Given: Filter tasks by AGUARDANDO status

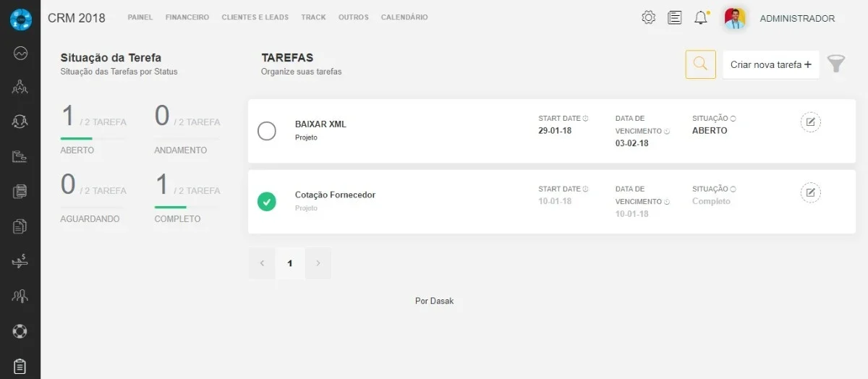Looking at the screenshot, I should pos(90,218).
